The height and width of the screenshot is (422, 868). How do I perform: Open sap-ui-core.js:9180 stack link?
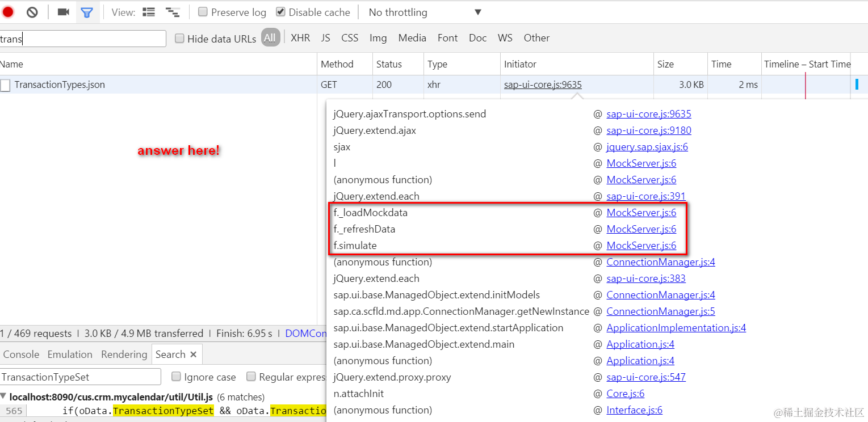649,130
